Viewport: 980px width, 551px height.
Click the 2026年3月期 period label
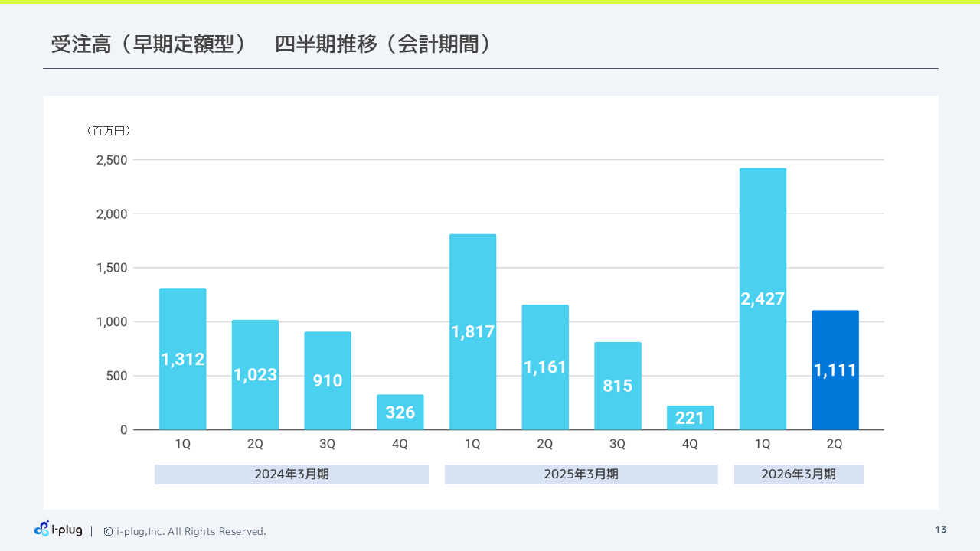pos(799,474)
